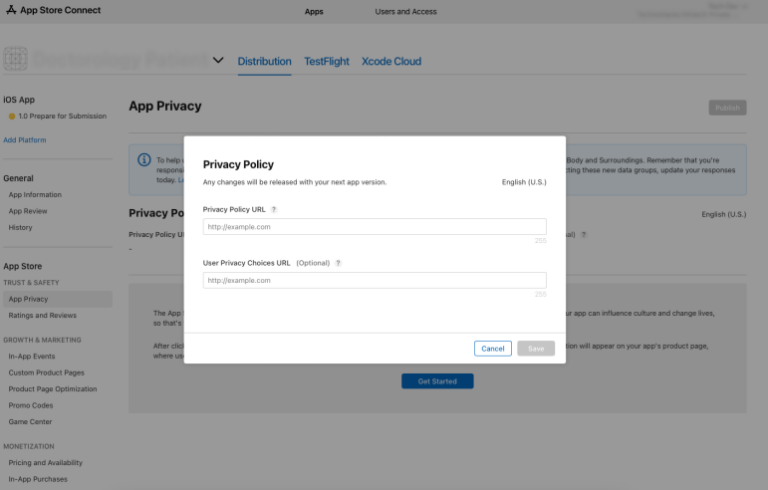Open Custom Product Pages in sidebar
The width and height of the screenshot is (768, 490).
point(47,373)
